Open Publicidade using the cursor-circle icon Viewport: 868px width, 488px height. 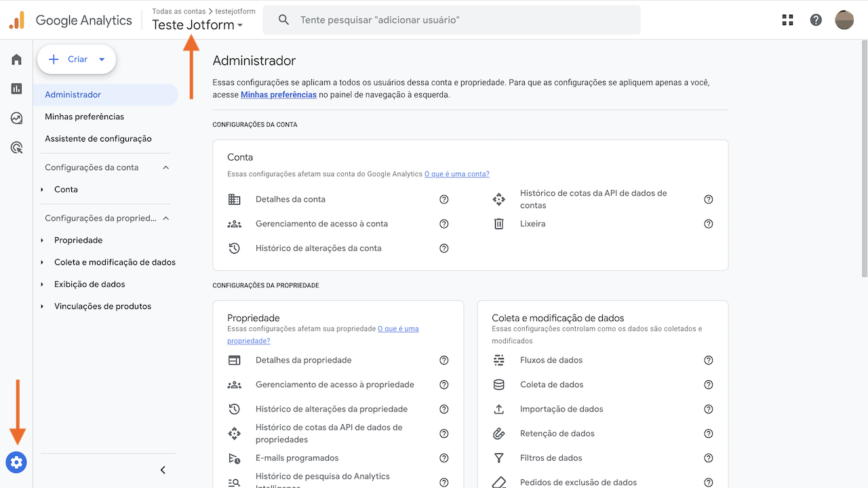(16, 147)
